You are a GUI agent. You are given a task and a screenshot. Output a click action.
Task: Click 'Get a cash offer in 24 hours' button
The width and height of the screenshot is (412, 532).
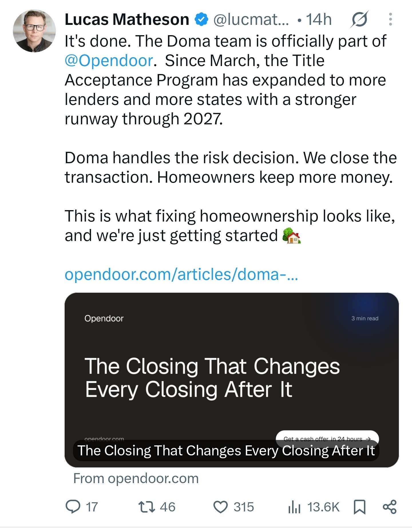point(327,439)
